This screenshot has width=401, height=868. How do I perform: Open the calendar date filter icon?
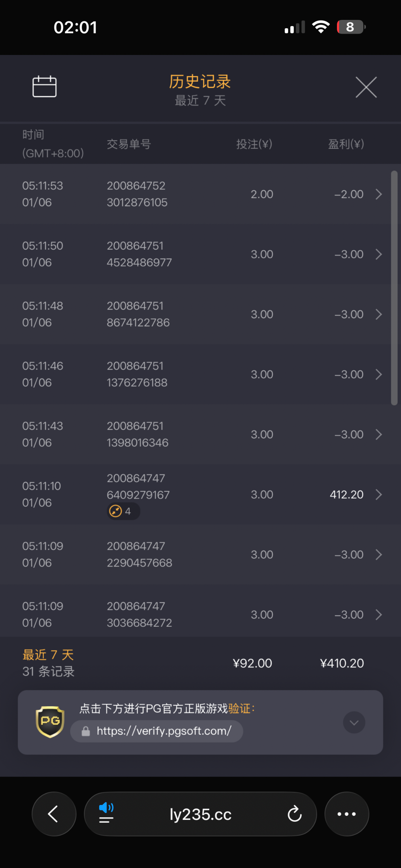click(45, 87)
